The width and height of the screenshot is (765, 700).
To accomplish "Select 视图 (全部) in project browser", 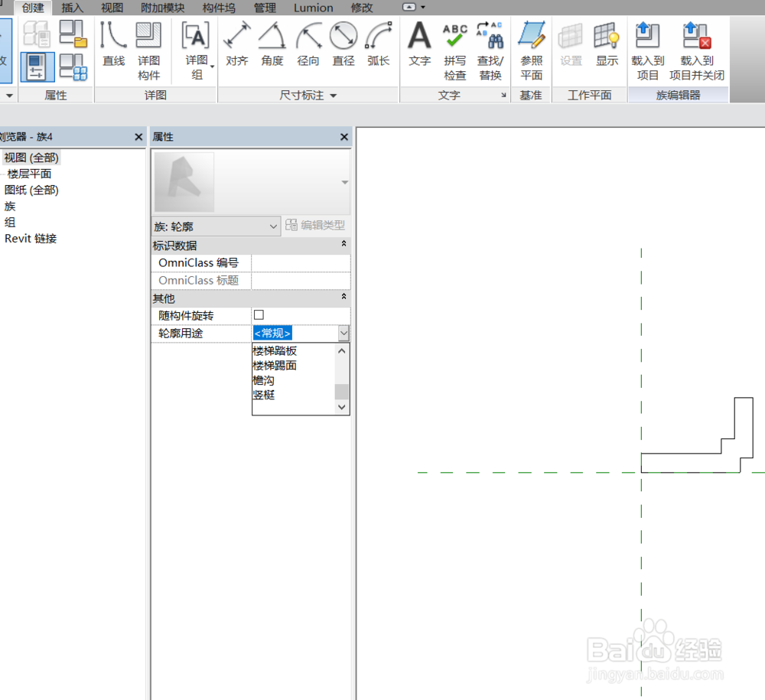I will pos(31,158).
